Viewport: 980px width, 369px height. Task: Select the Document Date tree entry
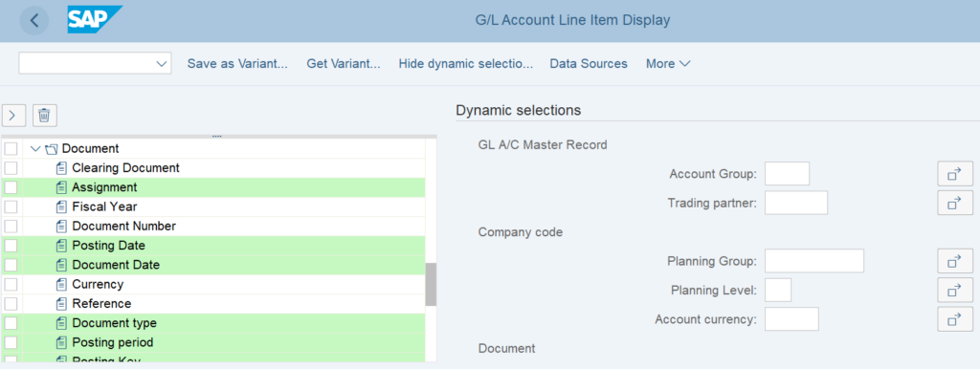116,265
